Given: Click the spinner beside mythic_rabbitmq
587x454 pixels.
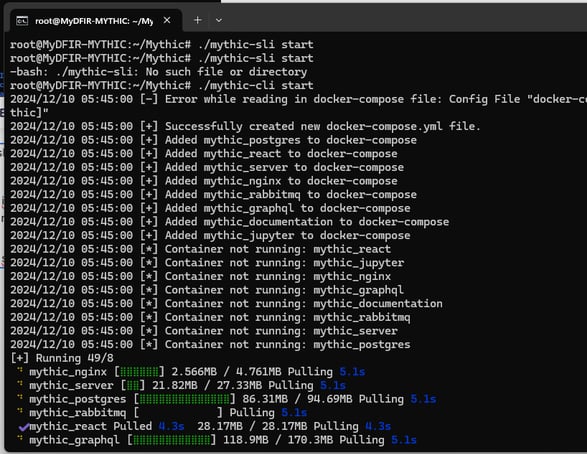Looking at the screenshot, I should [20, 411].
